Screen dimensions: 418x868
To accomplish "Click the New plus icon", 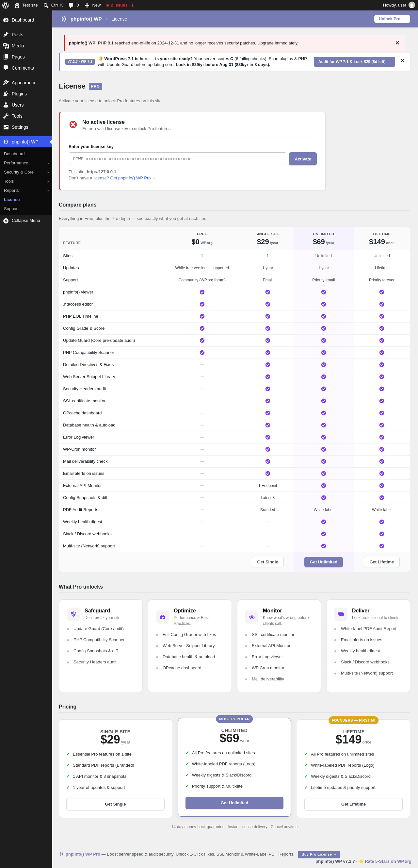I will point(87,5).
